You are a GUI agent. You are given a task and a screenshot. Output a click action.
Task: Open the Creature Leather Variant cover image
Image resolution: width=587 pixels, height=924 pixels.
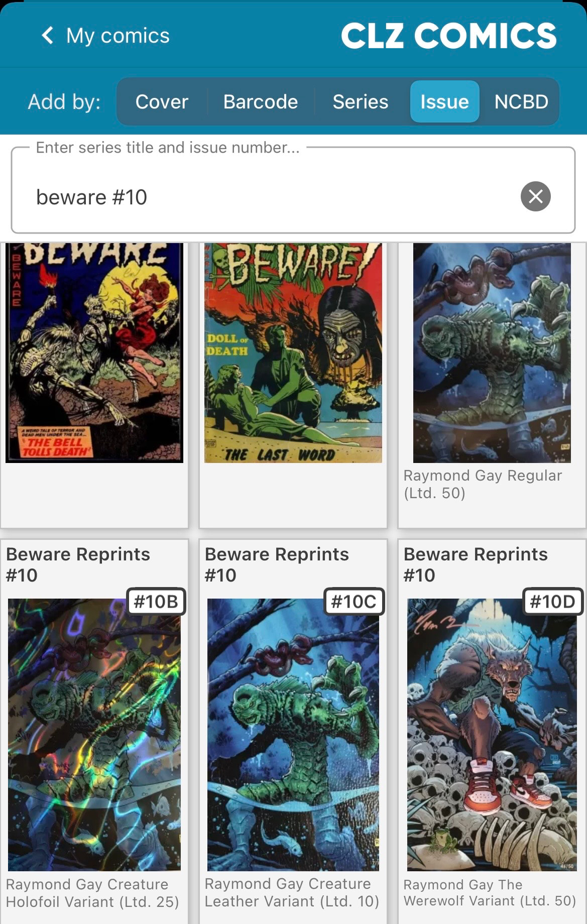coord(293,734)
